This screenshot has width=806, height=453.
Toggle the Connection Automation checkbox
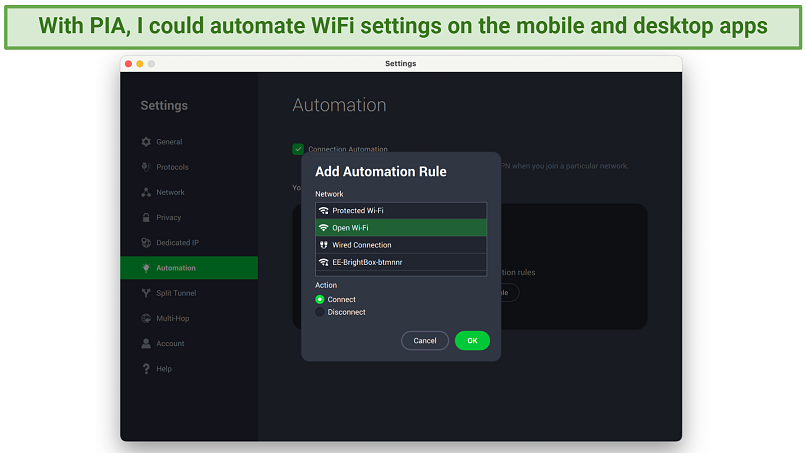pos(298,149)
